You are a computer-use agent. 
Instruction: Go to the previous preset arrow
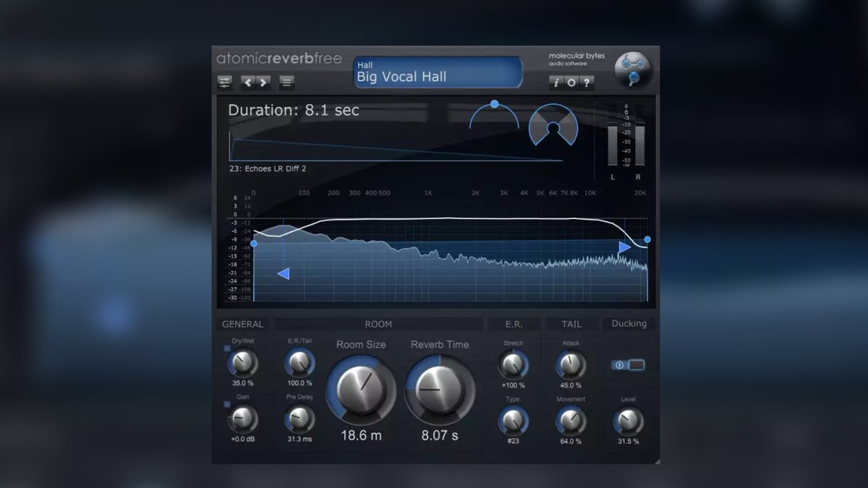pos(248,82)
